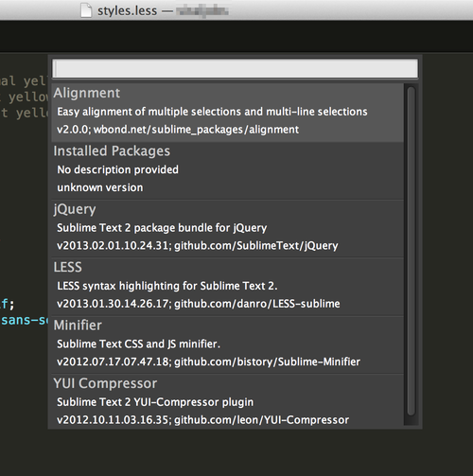Click 'Sublime Text 2 YUI-Compressor plugin' description
The height and width of the screenshot is (476, 473).
tap(155, 402)
